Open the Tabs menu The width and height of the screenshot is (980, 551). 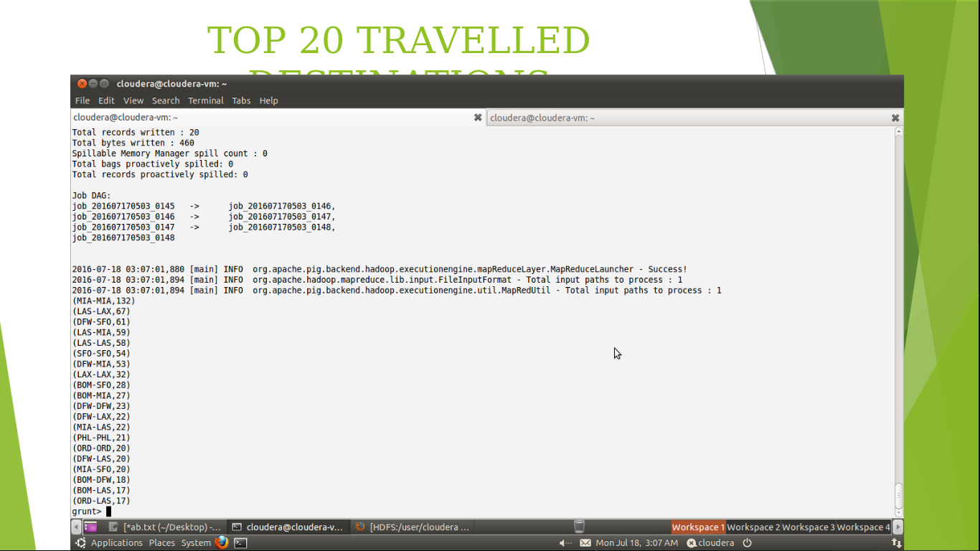pyautogui.click(x=241, y=100)
